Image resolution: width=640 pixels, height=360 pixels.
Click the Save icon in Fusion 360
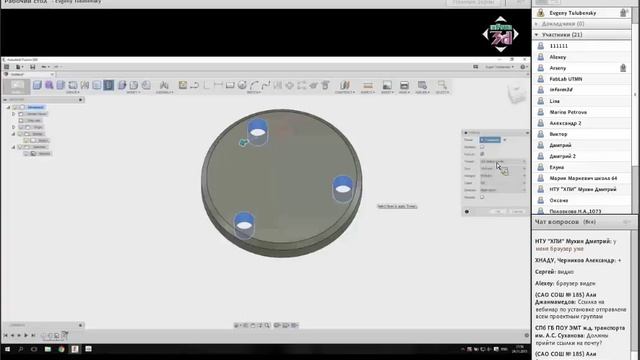coord(32,67)
